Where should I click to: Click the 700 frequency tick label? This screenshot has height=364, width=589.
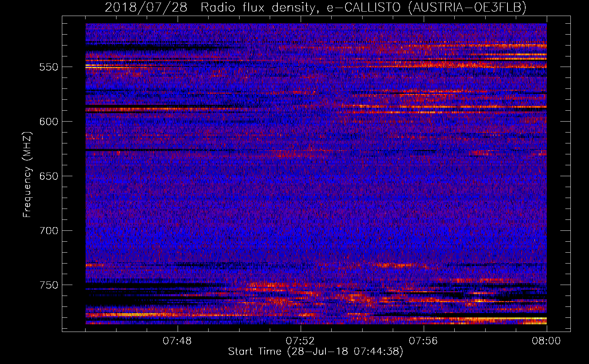[49, 231]
